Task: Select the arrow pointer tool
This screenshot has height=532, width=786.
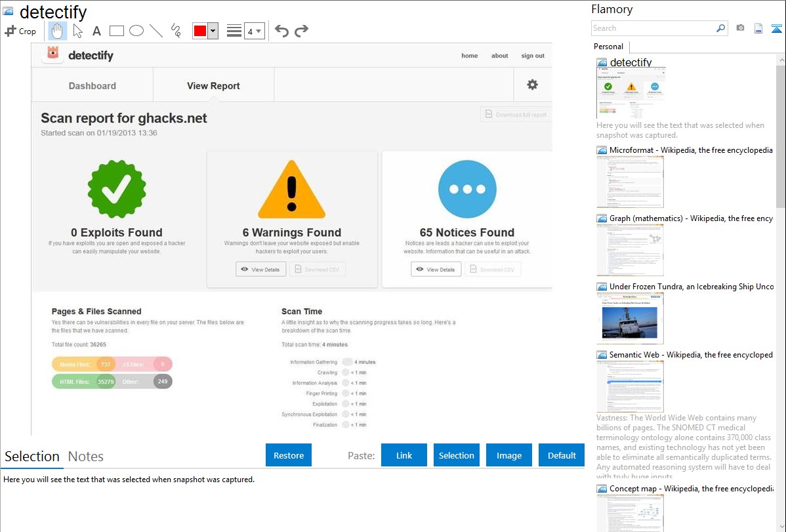Action: [x=77, y=31]
